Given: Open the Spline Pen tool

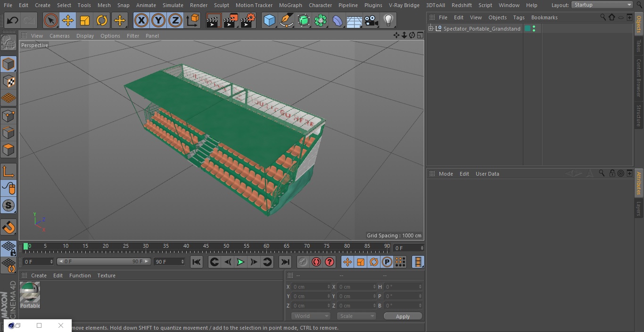Looking at the screenshot, I should [286, 20].
